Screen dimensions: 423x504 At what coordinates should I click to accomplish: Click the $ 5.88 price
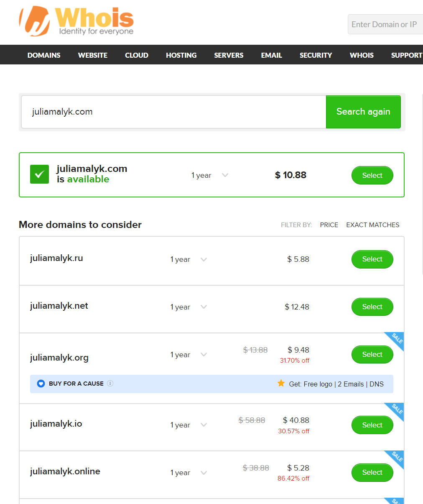point(298,259)
